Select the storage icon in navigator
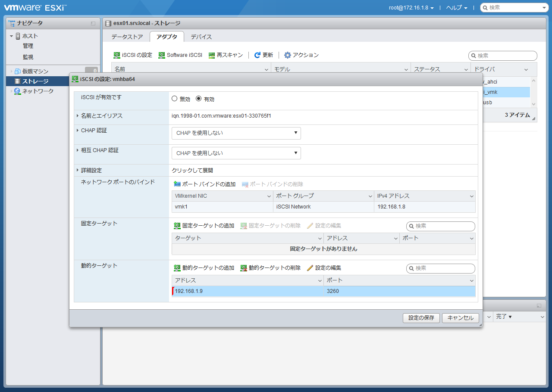This screenshot has height=392, width=552. coord(17,81)
